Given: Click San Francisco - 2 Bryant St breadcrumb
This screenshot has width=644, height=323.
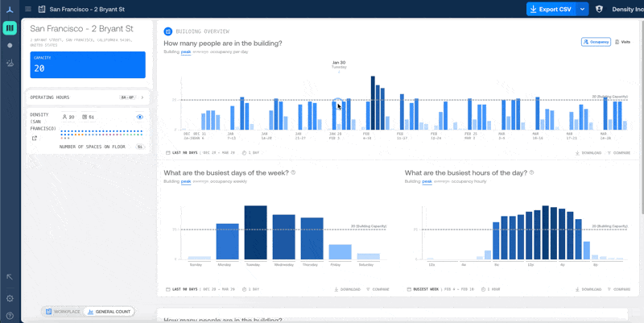Looking at the screenshot, I should pos(87,9).
